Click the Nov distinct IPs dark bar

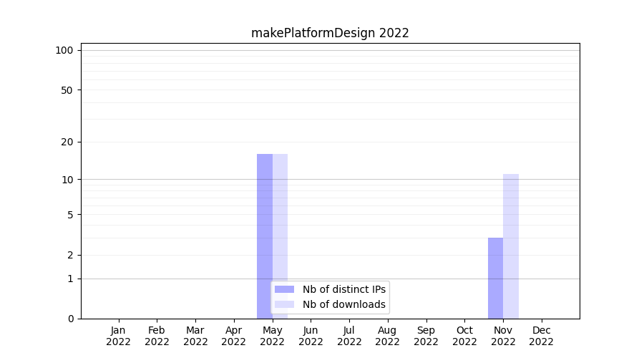[495, 278]
